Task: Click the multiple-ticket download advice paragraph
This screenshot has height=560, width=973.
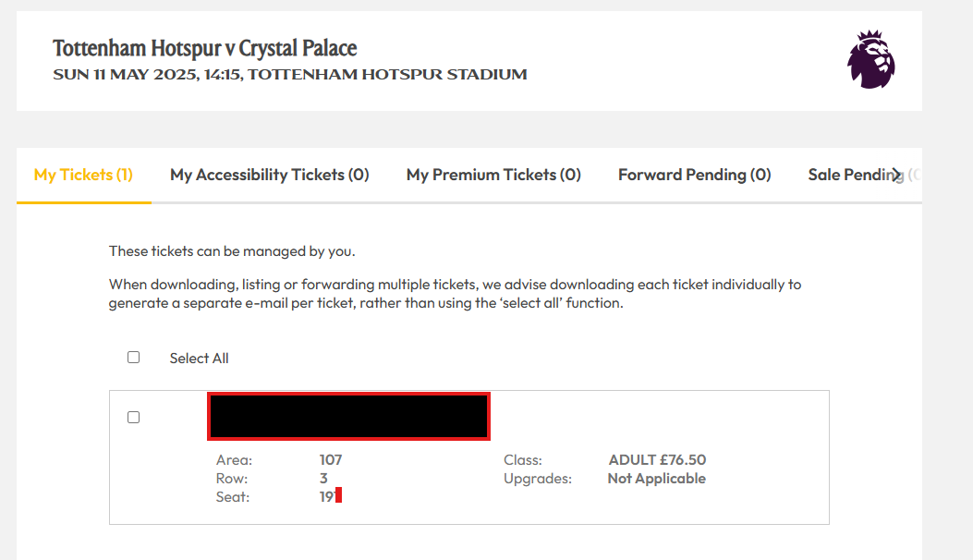Action: click(x=455, y=294)
